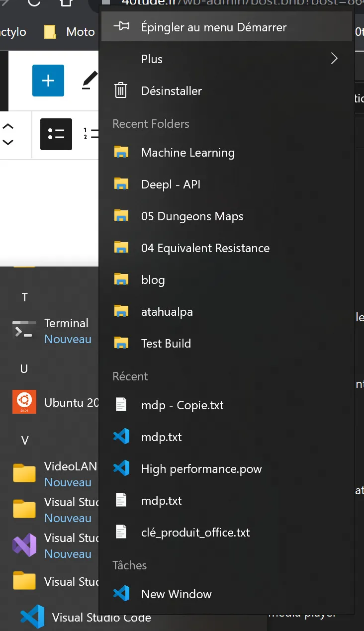364x631 pixels.
Task: Jump to letter U section header
Action: click(x=24, y=369)
